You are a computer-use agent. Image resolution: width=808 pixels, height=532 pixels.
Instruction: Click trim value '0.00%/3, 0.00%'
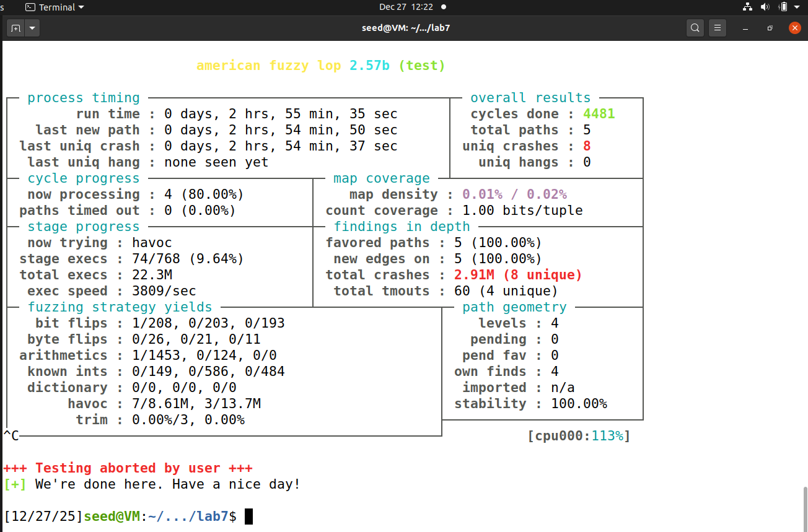click(x=188, y=420)
